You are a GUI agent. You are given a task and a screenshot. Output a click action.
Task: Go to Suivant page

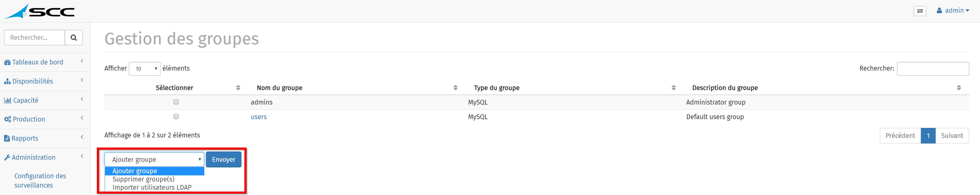coord(952,136)
